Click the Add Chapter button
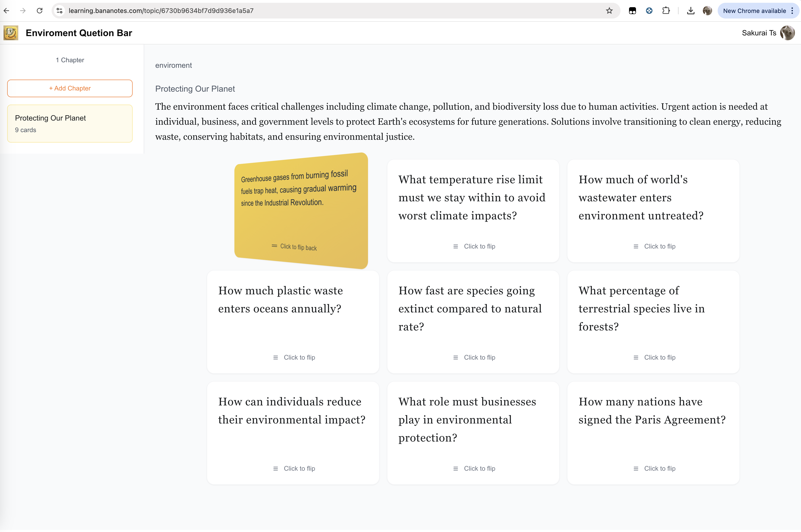The width and height of the screenshot is (801, 532). point(70,88)
